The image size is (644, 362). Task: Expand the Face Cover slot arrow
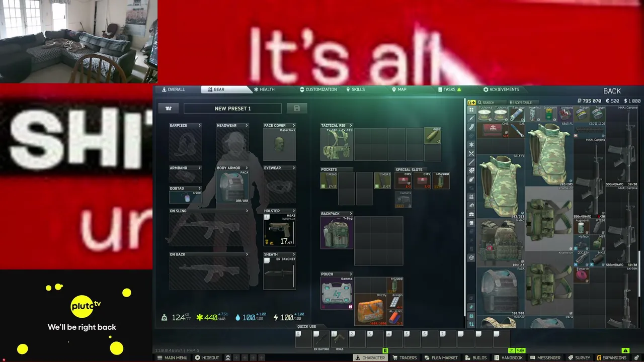(293, 125)
